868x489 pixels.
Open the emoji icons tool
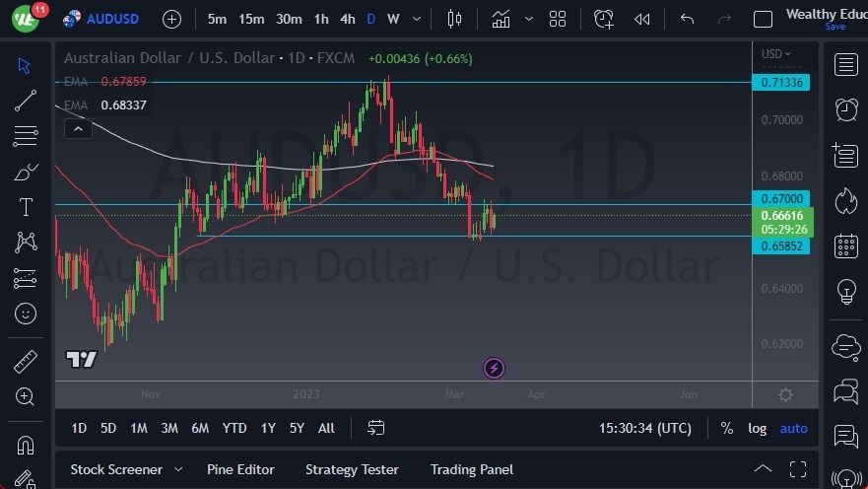[26, 314]
